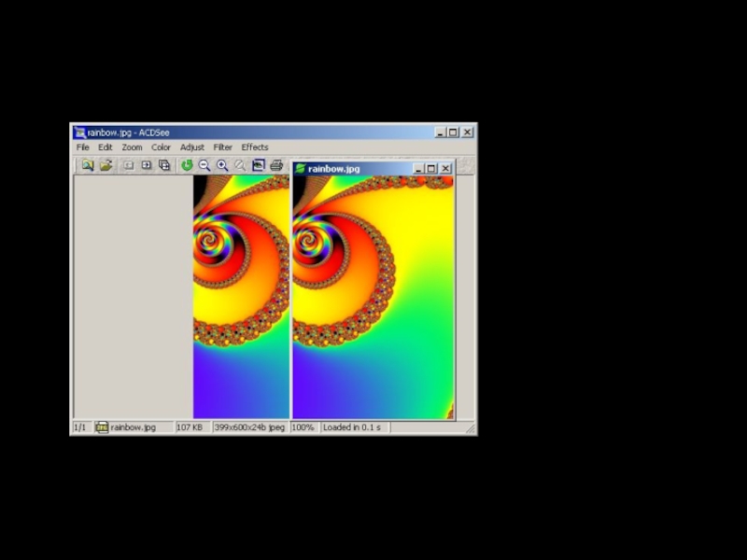Click the multiple-images slideshow toolbar icon
The image size is (747, 560).
164,165
